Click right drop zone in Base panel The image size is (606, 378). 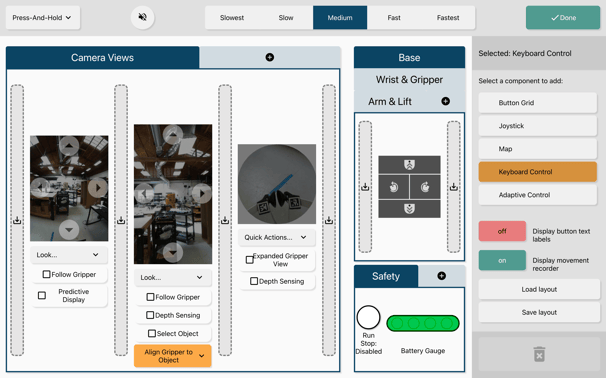click(x=454, y=187)
